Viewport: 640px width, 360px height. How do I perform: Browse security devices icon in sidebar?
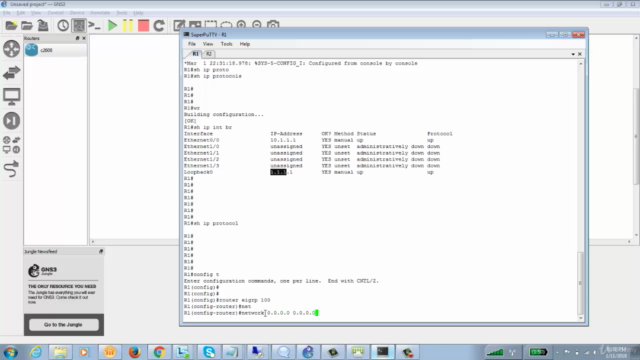(11, 120)
